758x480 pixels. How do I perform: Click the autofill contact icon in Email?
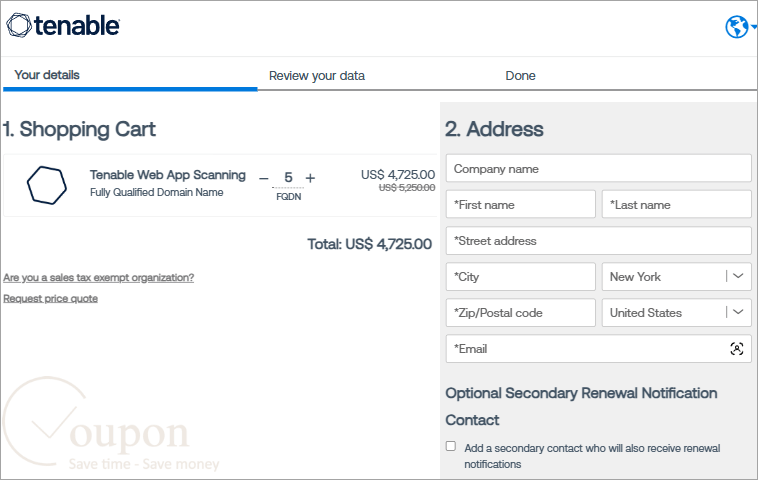[x=736, y=349]
